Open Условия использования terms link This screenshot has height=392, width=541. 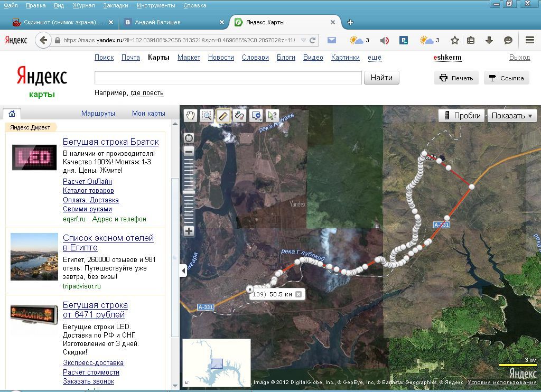tap(502, 382)
